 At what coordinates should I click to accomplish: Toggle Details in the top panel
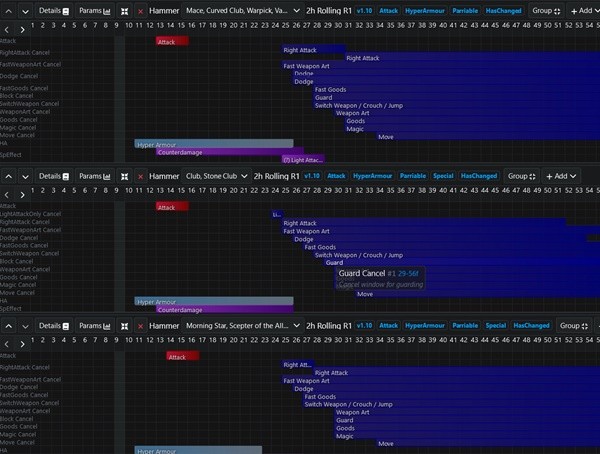click(x=53, y=9)
